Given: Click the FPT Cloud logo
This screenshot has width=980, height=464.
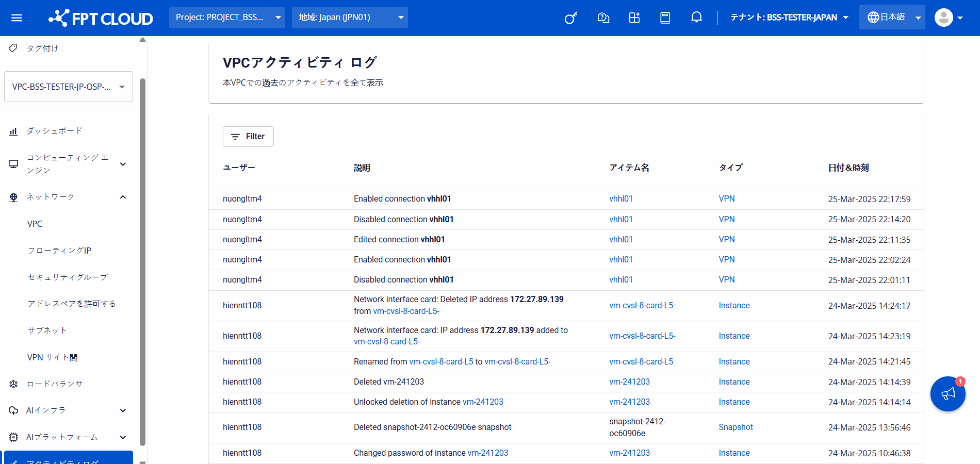Looking at the screenshot, I should pos(101,18).
